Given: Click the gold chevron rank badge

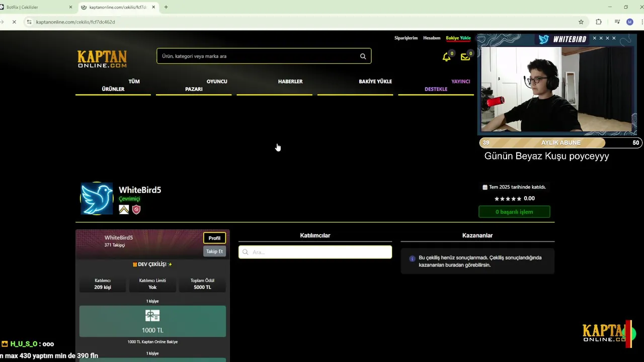Looking at the screenshot, I should (124, 210).
